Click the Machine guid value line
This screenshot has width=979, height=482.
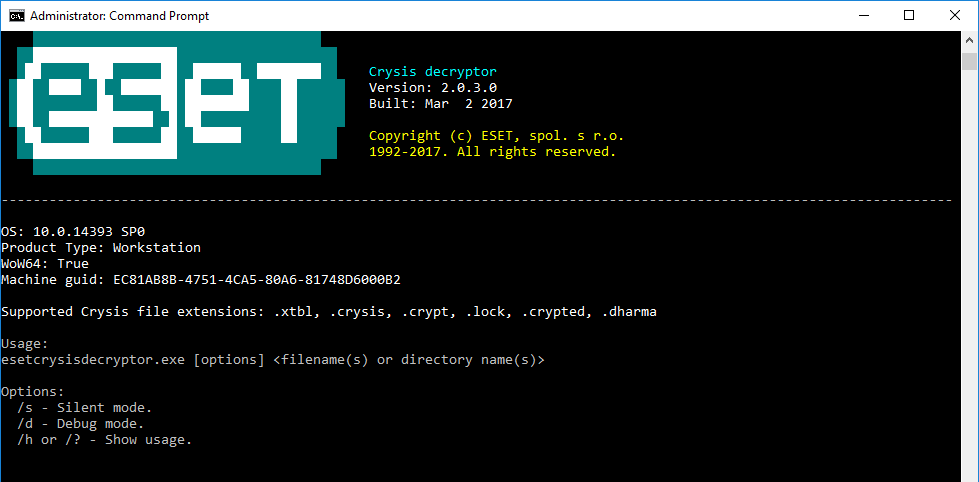(201, 280)
